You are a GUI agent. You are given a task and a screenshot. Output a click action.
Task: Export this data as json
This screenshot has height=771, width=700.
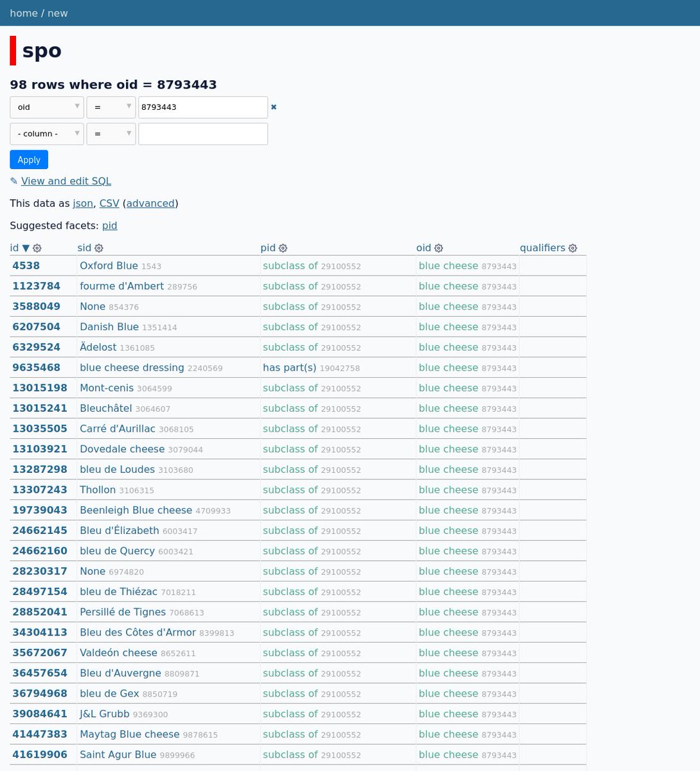(x=82, y=203)
